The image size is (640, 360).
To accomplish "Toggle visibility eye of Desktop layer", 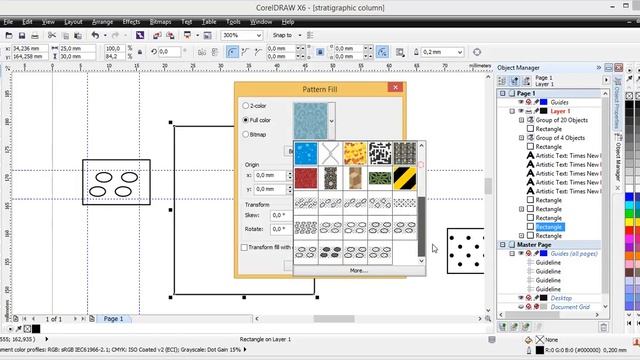I will [521, 298].
